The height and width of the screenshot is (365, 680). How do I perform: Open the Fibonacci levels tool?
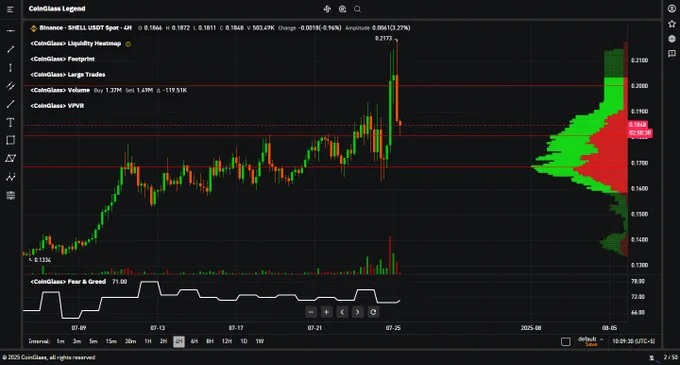[x=10, y=196]
